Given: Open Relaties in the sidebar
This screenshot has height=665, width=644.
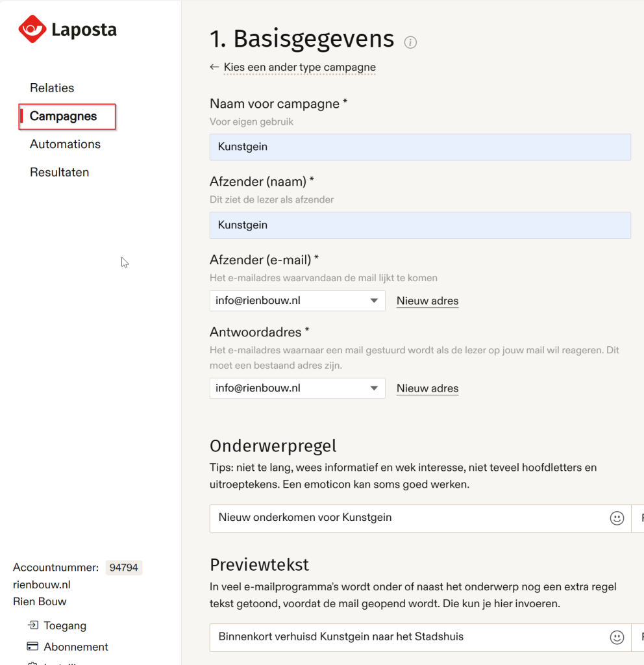Looking at the screenshot, I should pos(52,88).
